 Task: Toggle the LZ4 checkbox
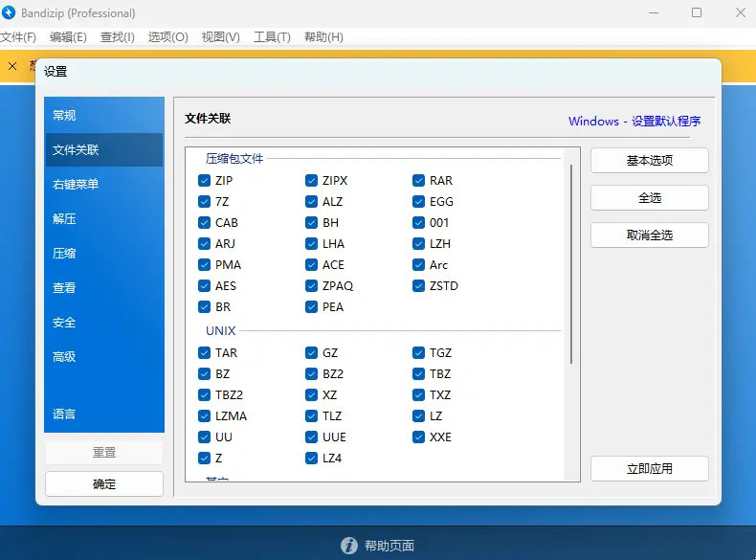pos(311,459)
